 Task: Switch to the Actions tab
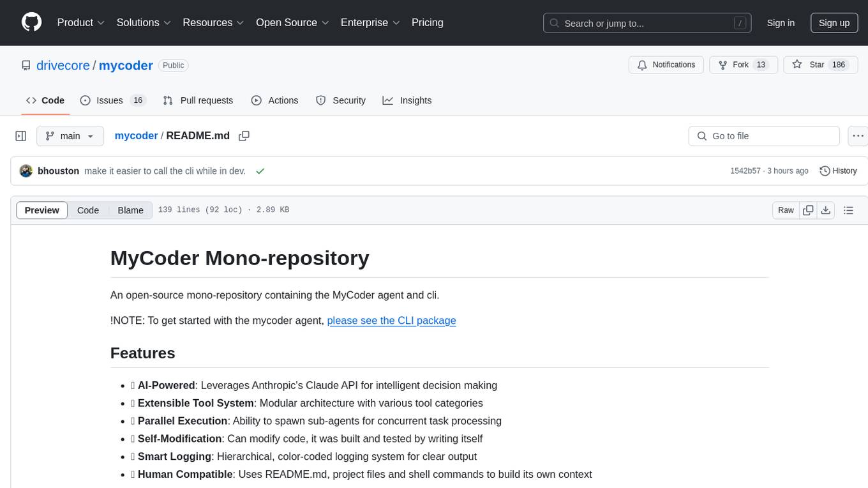pyautogui.click(x=274, y=100)
